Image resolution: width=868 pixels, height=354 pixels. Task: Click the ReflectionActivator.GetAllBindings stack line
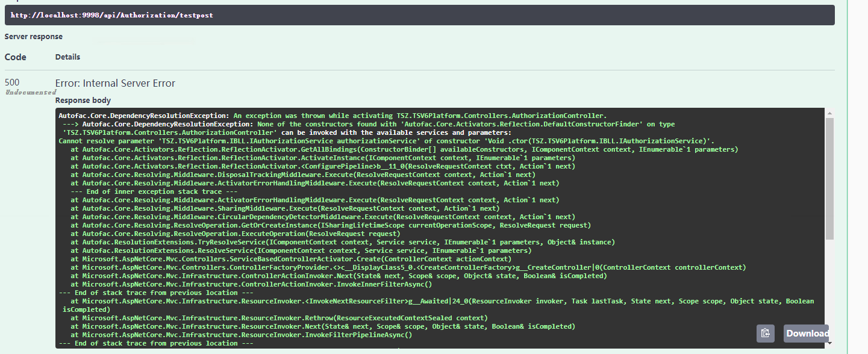coord(404,149)
